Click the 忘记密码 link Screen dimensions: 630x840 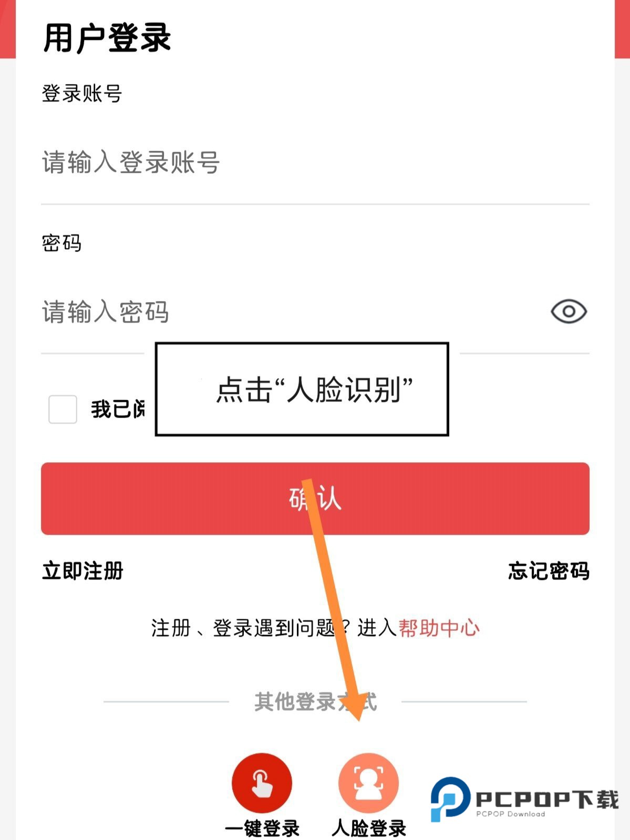549,571
